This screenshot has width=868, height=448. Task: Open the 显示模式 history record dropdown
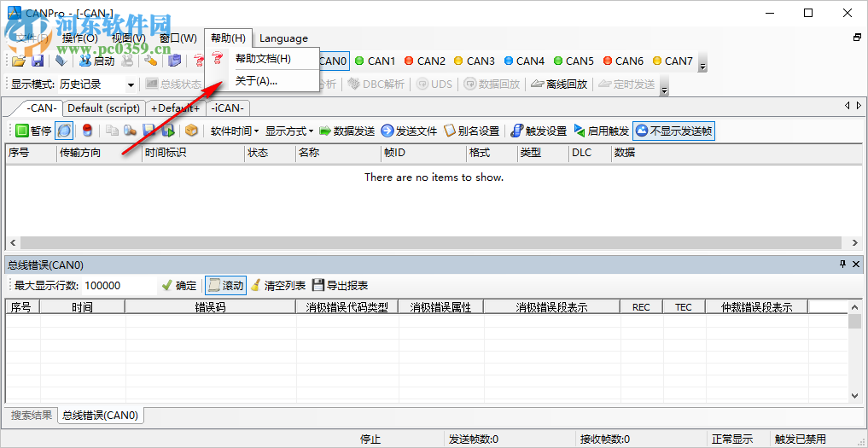point(131,84)
